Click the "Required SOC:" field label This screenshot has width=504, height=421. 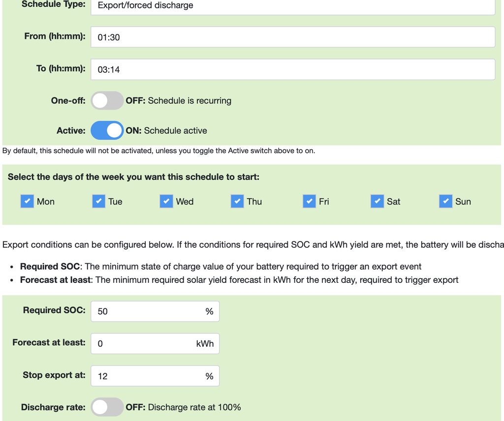54,310
